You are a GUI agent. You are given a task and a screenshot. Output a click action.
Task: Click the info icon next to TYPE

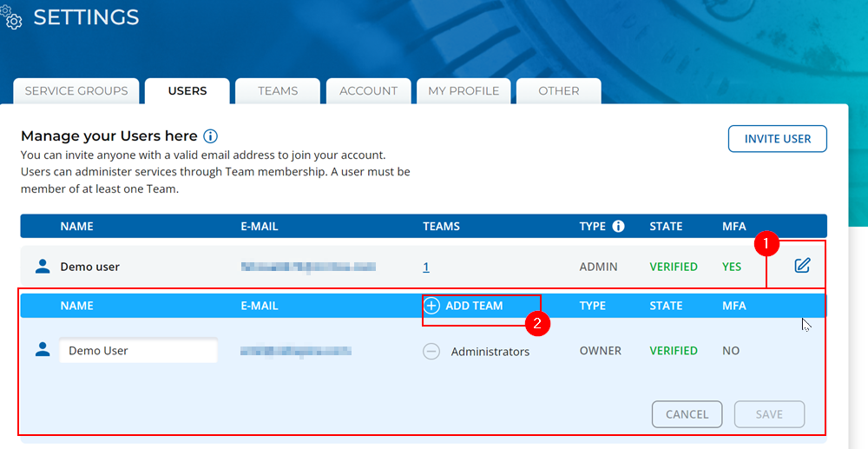[x=618, y=227]
